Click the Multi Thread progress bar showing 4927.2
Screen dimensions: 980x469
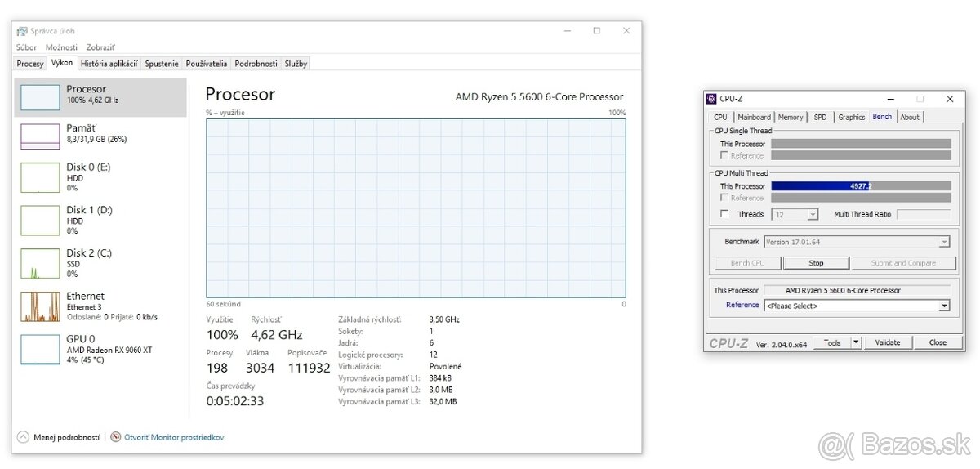click(861, 186)
